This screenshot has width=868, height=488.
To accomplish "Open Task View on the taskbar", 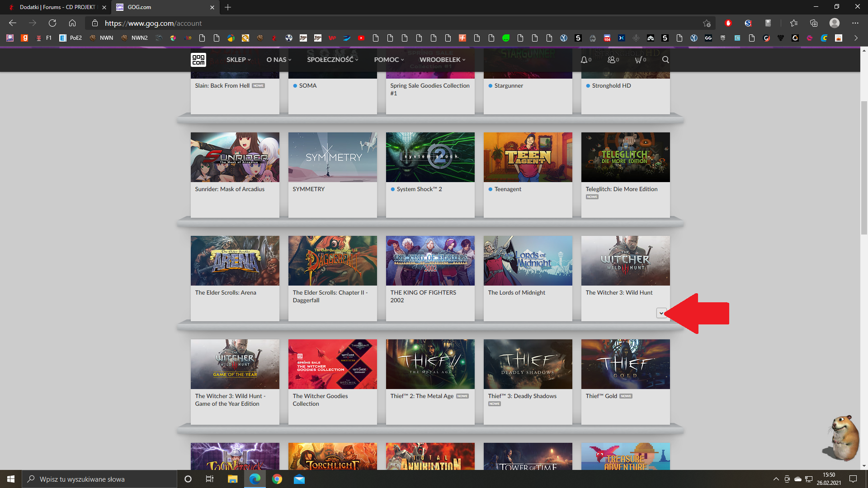I will pos(210,479).
